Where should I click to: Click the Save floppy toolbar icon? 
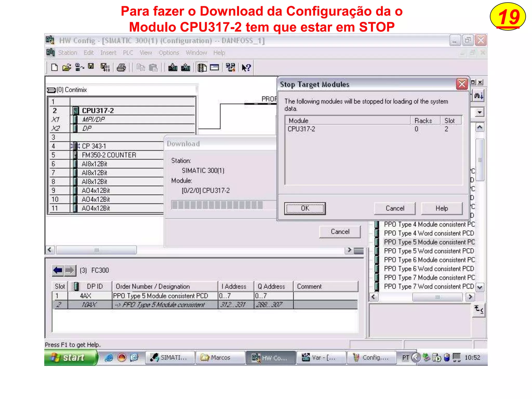(91, 66)
